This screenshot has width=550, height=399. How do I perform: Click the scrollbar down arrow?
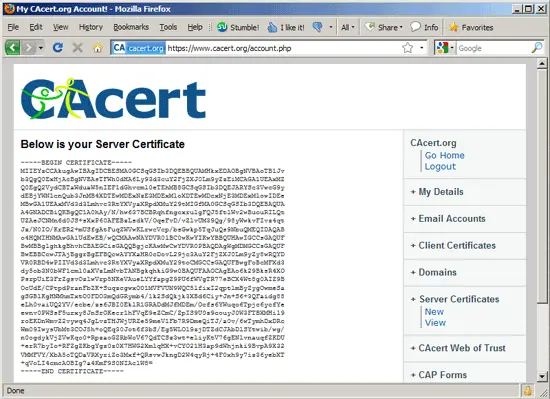pos(542,377)
